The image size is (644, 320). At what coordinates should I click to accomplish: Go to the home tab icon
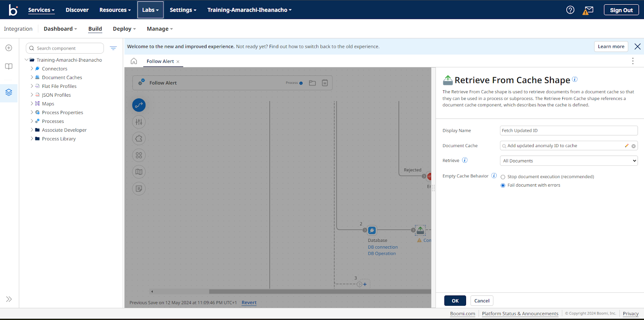click(x=134, y=61)
